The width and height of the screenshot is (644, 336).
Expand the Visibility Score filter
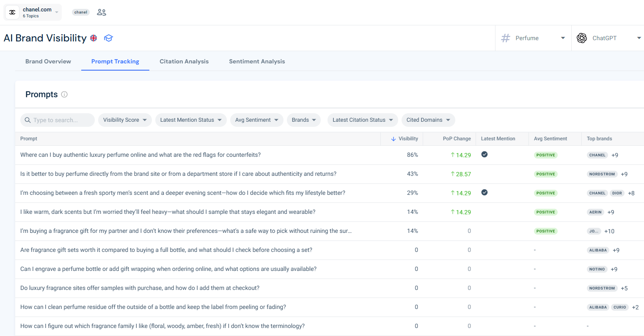pyautogui.click(x=125, y=120)
